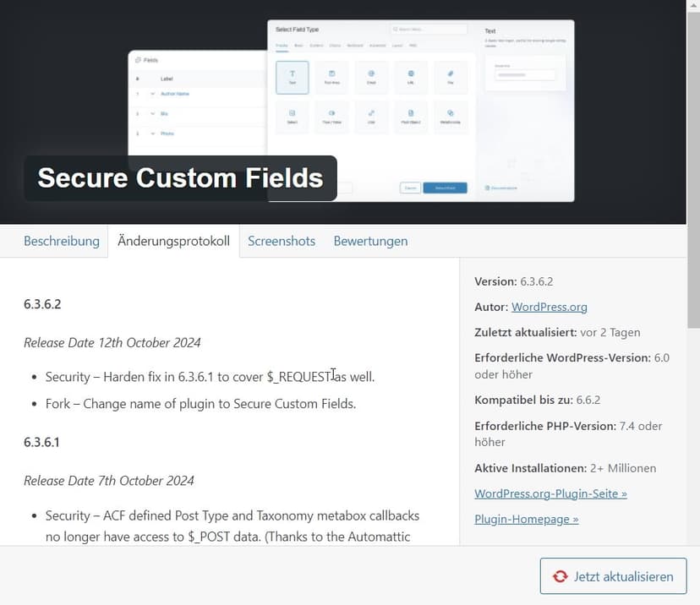The height and width of the screenshot is (605, 700).
Task: Click the 6.3.6.2 changelog heading
Action: point(42,304)
